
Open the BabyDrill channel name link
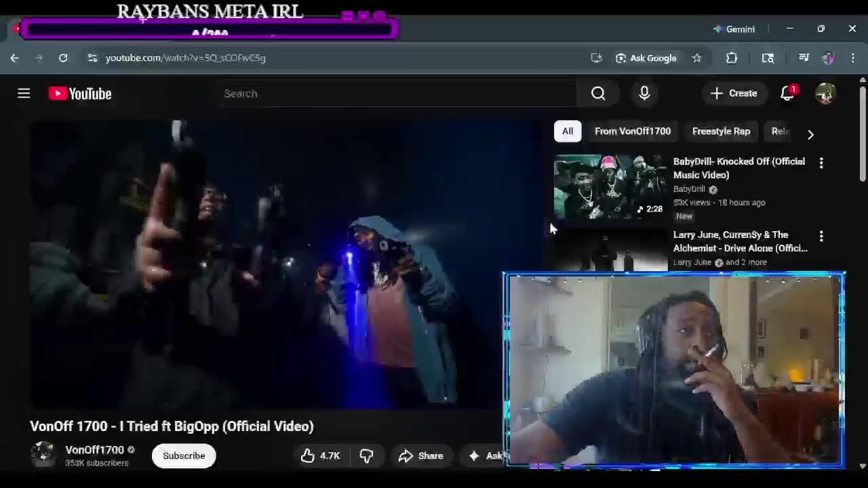point(689,189)
